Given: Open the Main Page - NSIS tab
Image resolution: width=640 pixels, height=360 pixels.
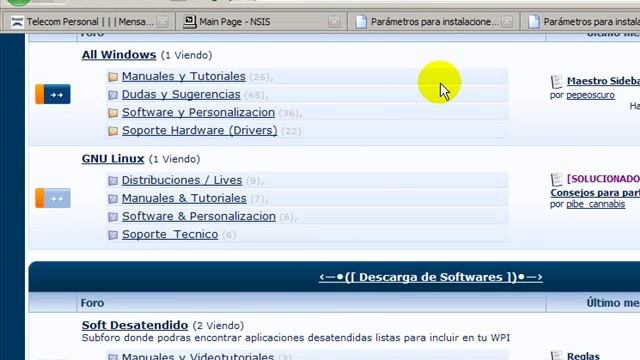Looking at the screenshot, I should (x=262, y=22).
